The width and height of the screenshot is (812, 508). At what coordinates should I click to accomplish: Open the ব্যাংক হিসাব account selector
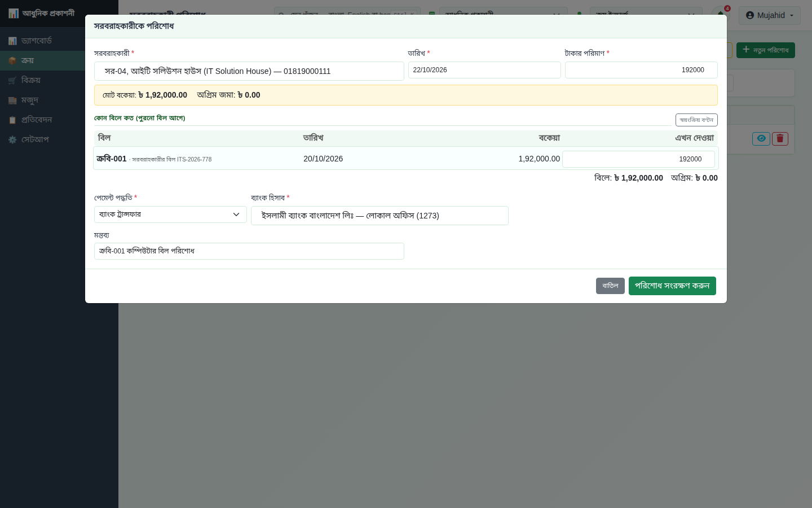[x=379, y=216]
